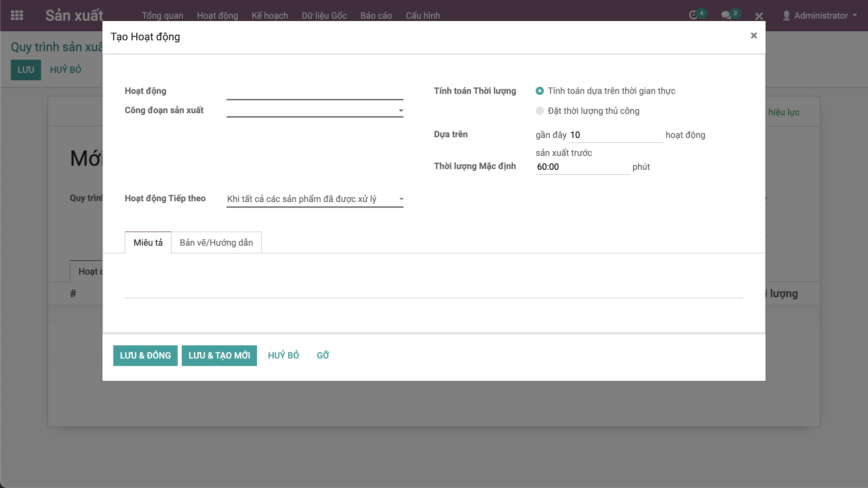Image resolution: width=868 pixels, height=488 pixels.
Task: Click the GỠ button
Action: (x=323, y=355)
